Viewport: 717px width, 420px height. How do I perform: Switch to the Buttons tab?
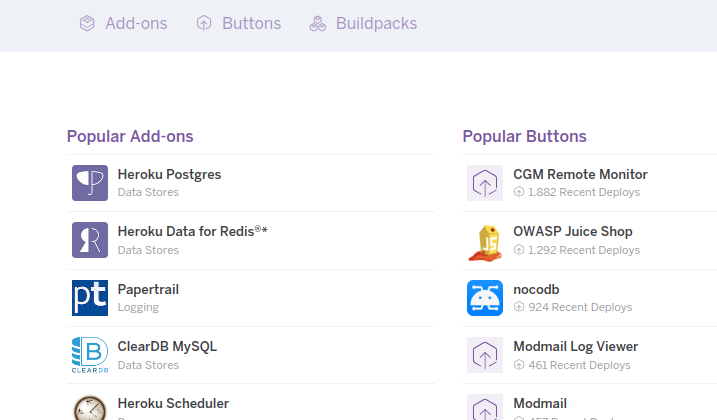pyautogui.click(x=239, y=23)
